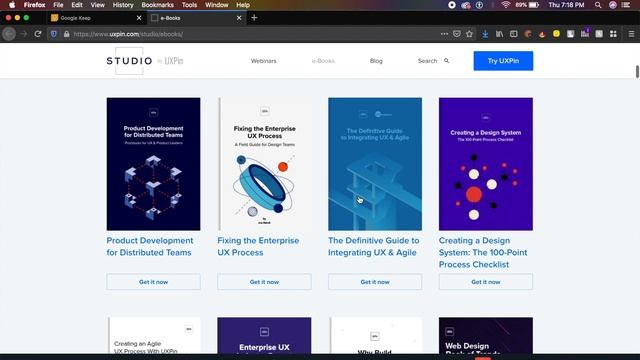This screenshot has width=640, height=360.
Task: Click the Try UXPin button
Action: 503,61
